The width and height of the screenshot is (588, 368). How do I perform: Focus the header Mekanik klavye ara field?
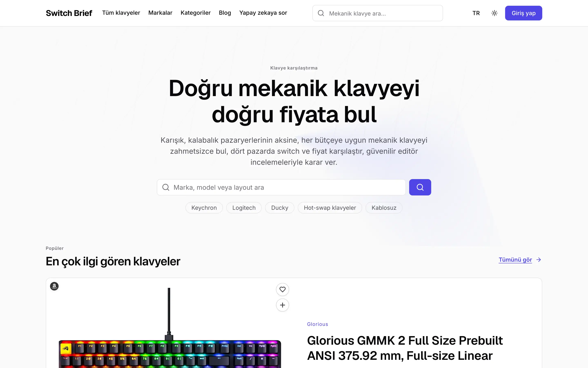(x=378, y=13)
